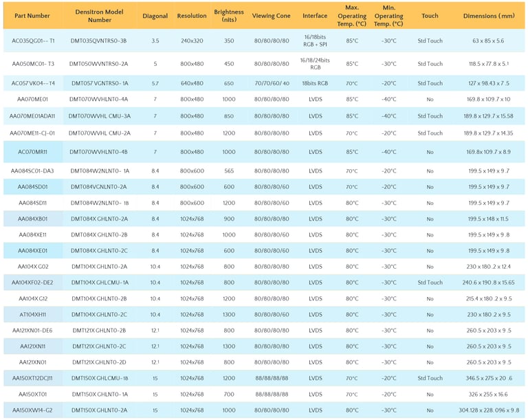The width and height of the screenshot is (528, 420).
Task: Click model number DMT070WVHLNT0-4A
Action: [x=99, y=99]
